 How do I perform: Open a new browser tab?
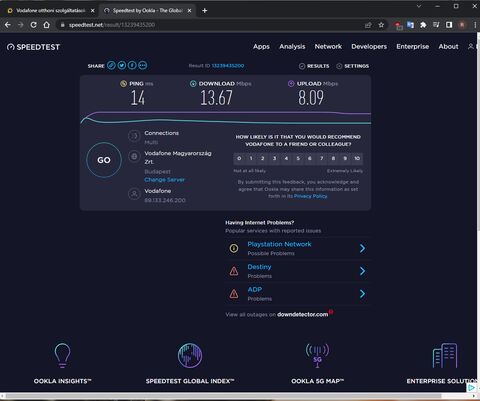(x=205, y=11)
